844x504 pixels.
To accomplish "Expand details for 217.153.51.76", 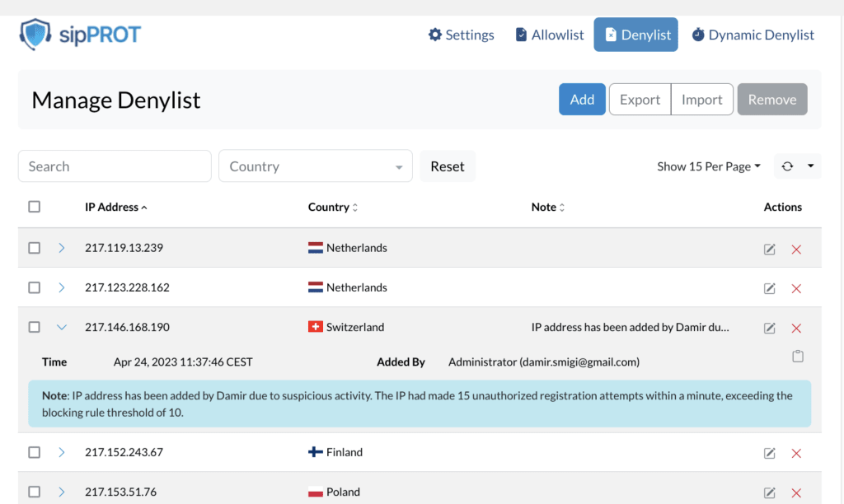I will pyautogui.click(x=61, y=492).
